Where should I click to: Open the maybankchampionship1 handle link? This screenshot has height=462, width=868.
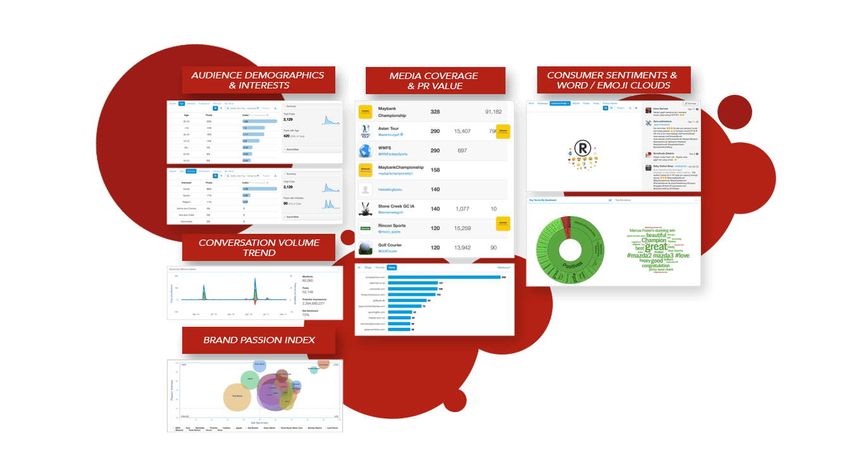pyautogui.click(x=395, y=173)
